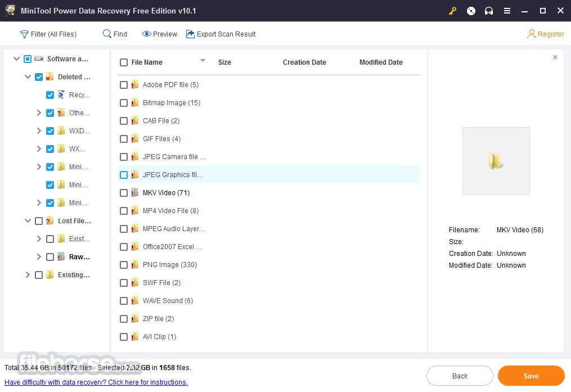Click the Register user icon

point(531,34)
